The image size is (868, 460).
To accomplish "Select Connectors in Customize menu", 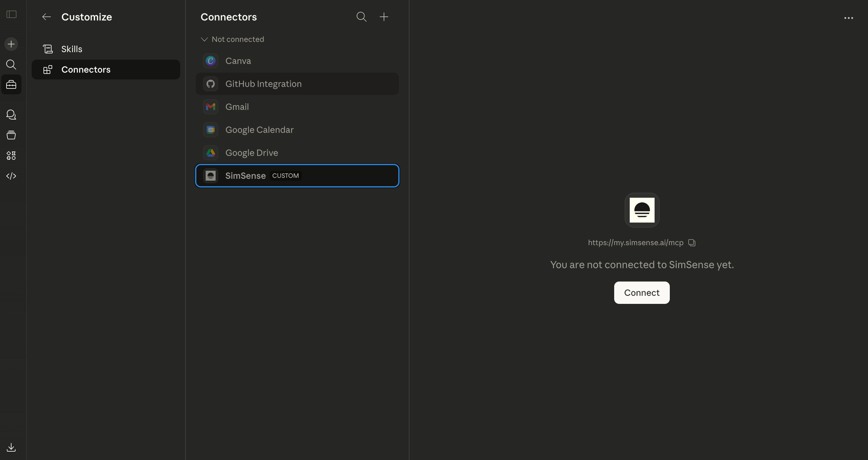I will tap(106, 70).
